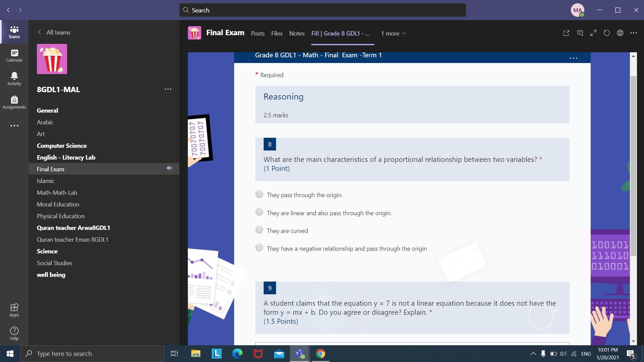This screenshot has width=644, height=362.
Task: Go back to All teams
Action: [x=54, y=33]
